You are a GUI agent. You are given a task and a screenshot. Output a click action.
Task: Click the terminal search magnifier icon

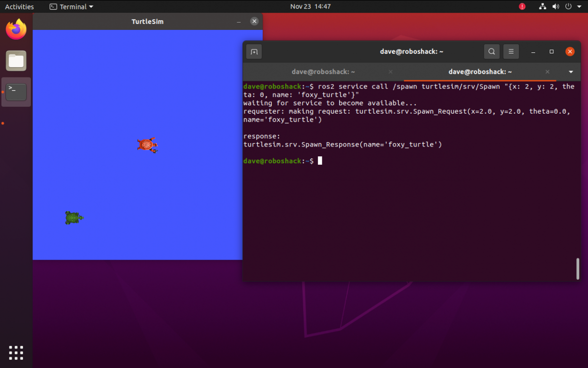[x=491, y=51]
